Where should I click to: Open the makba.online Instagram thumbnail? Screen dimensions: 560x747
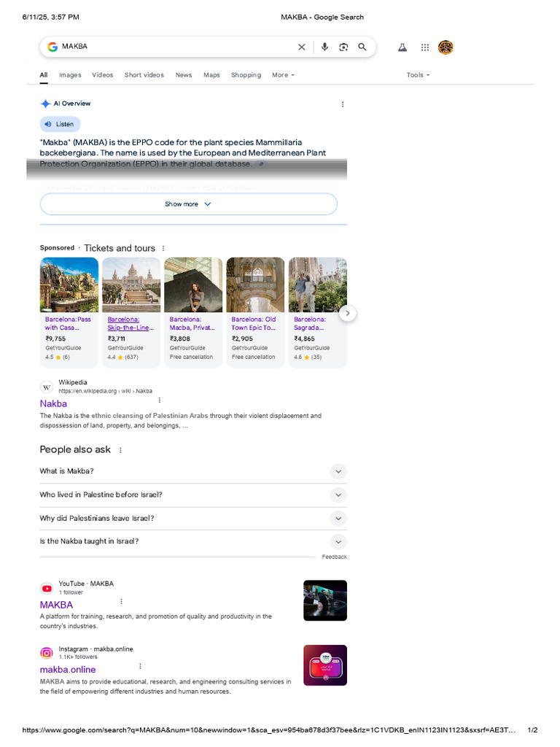pyautogui.click(x=325, y=665)
